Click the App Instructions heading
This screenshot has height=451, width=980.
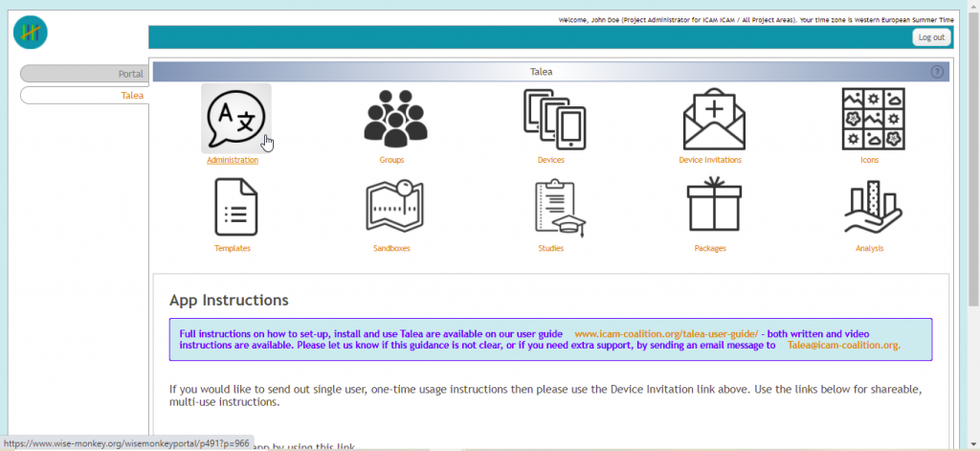point(229,301)
